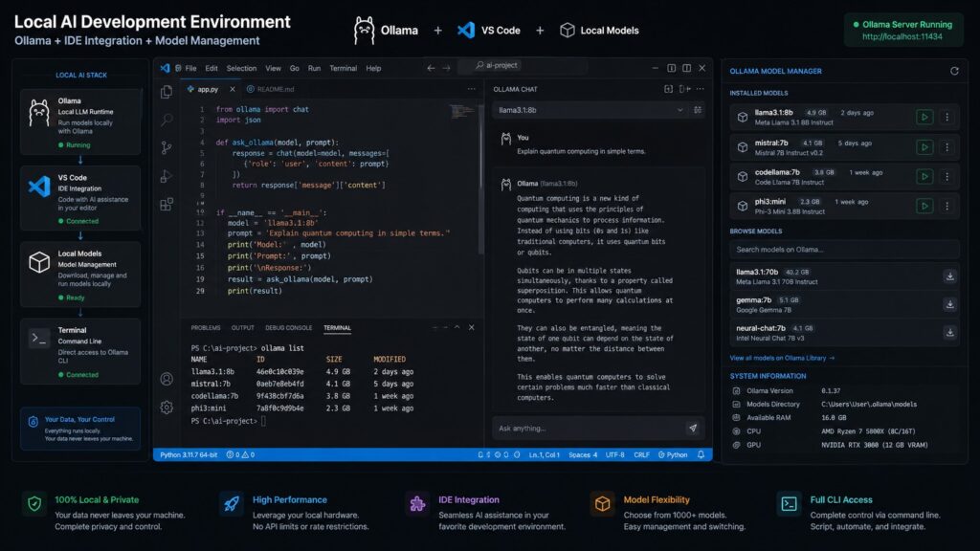The image size is (980, 551).
Task: Open more options for llama3.1:8b model
Action: point(947,117)
